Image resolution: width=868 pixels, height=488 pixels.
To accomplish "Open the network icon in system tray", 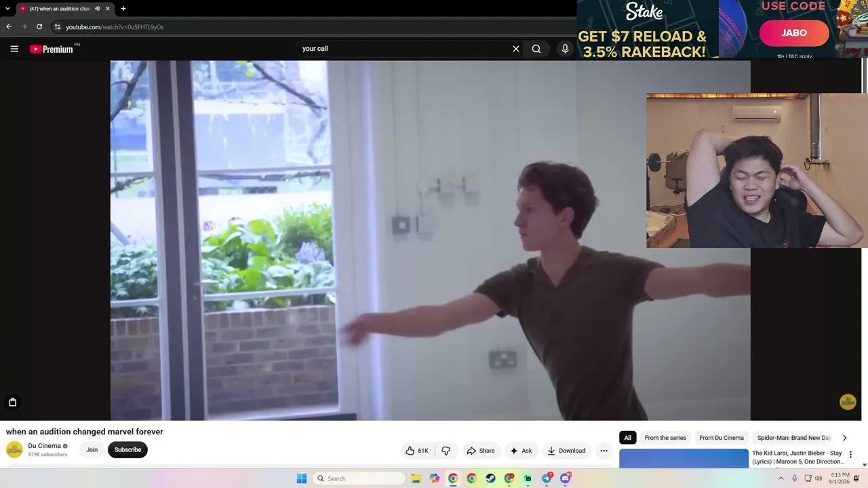I will point(808,479).
